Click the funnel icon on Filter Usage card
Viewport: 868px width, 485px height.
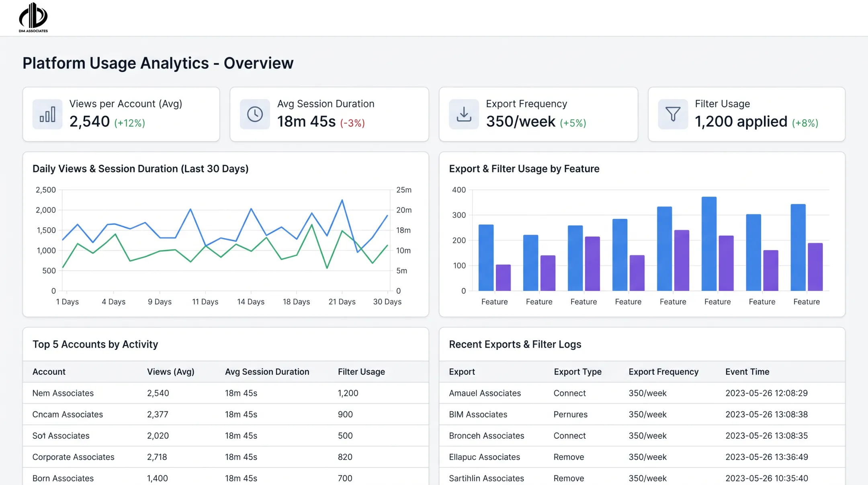[673, 114]
